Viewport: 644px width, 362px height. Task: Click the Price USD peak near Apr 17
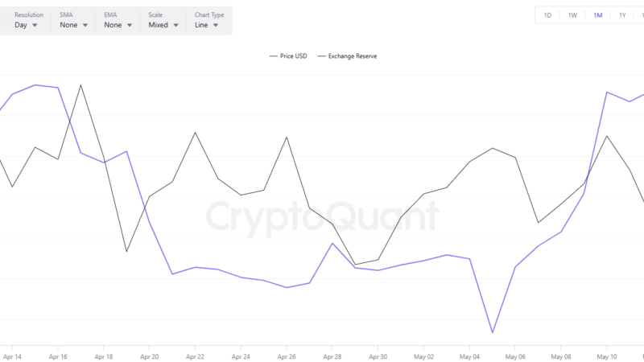[81, 85]
